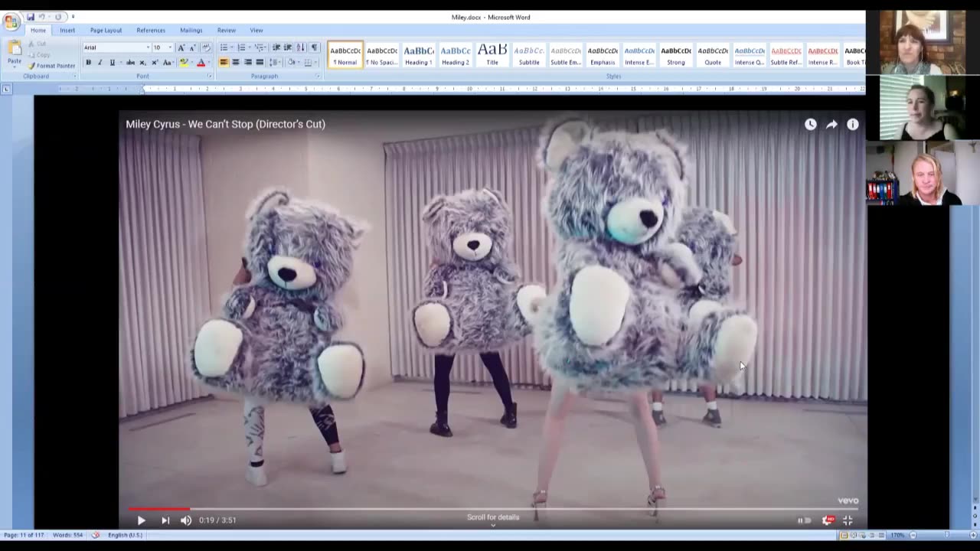This screenshot has width=980, height=551.
Task: Play the Miley Cyrus video
Action: [x=141, y=520]
